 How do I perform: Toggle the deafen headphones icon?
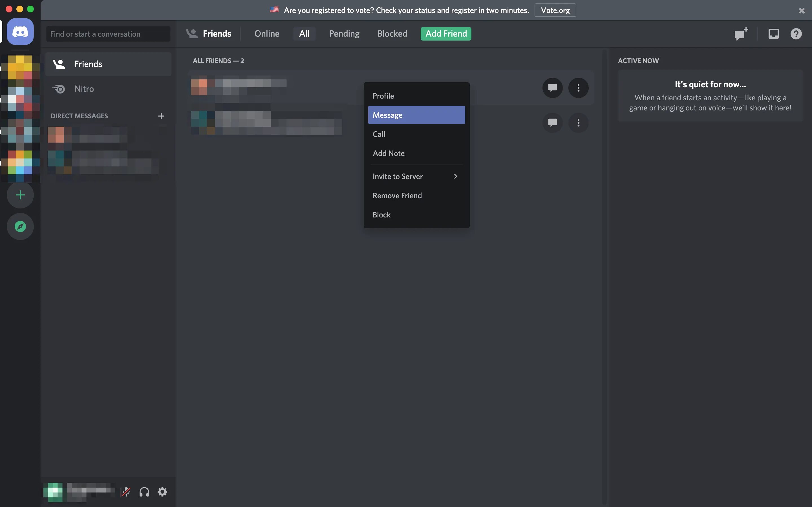pyautogui.click(x=144, y=492)
